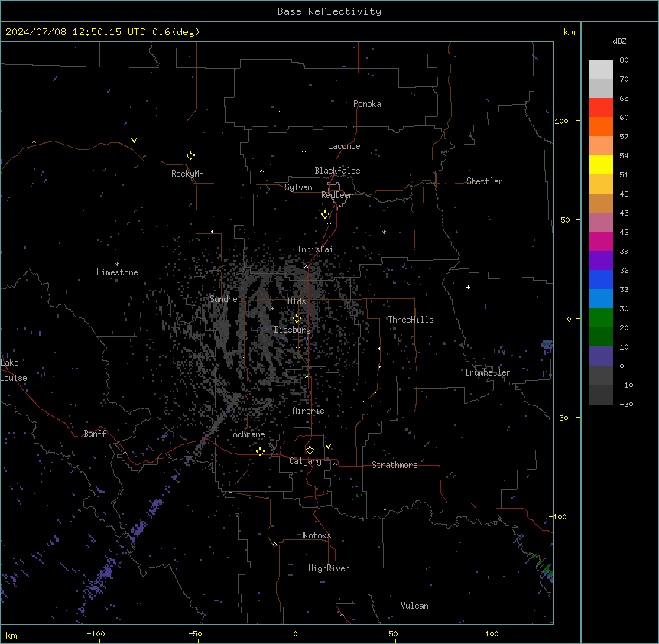
Task: Select the purple 36–39 dBZ legend swatch
Action: (601, 261)
